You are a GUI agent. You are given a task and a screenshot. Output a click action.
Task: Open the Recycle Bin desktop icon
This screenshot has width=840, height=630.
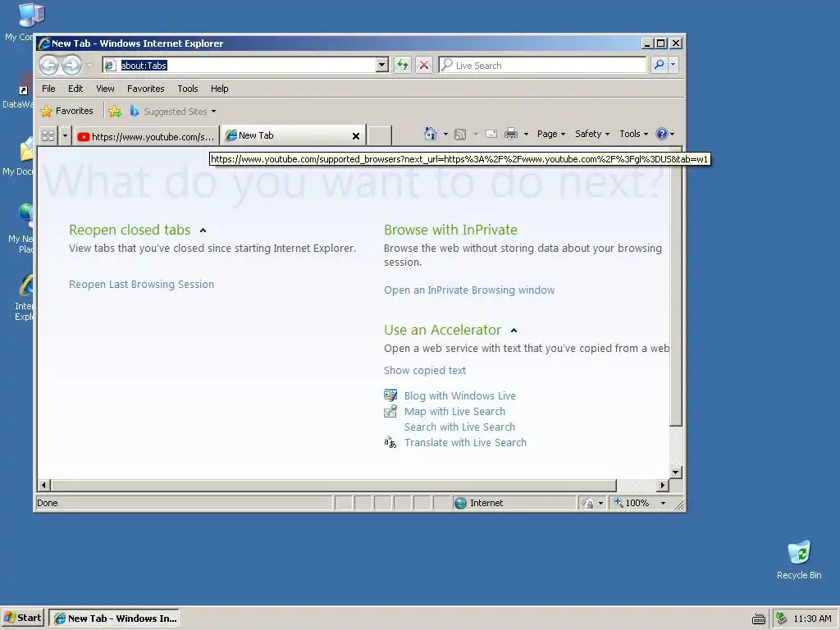pos(799,559)
